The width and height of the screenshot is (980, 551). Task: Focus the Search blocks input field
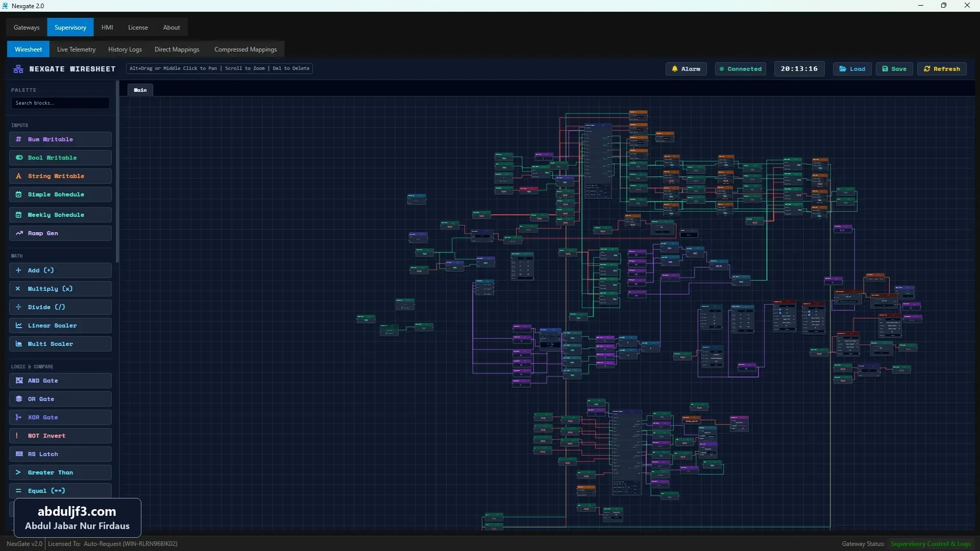[60, 103]
